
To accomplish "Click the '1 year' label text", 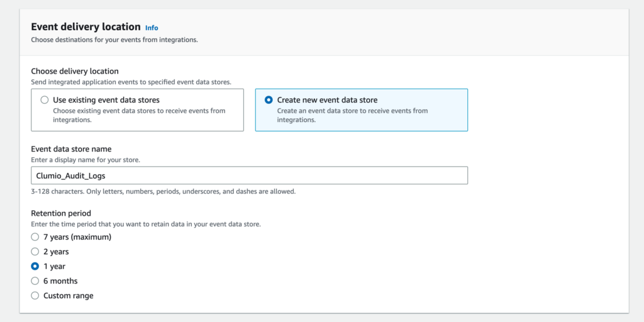I will coord(54,266).
